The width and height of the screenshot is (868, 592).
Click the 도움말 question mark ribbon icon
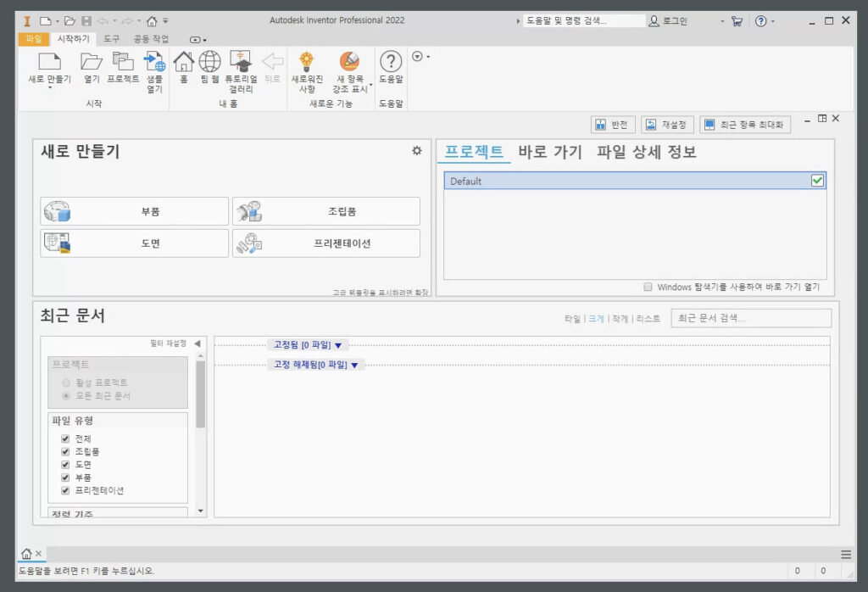[391, 61]
